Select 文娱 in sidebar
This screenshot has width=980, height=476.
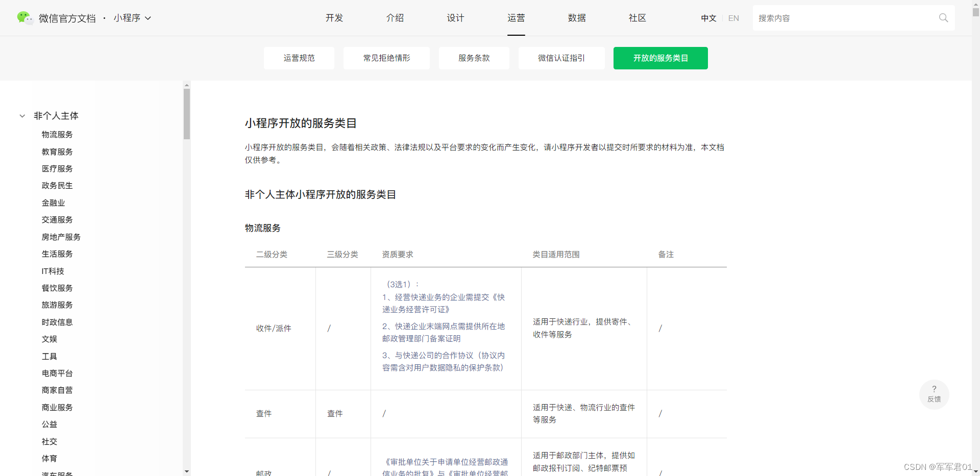(50, 339)
